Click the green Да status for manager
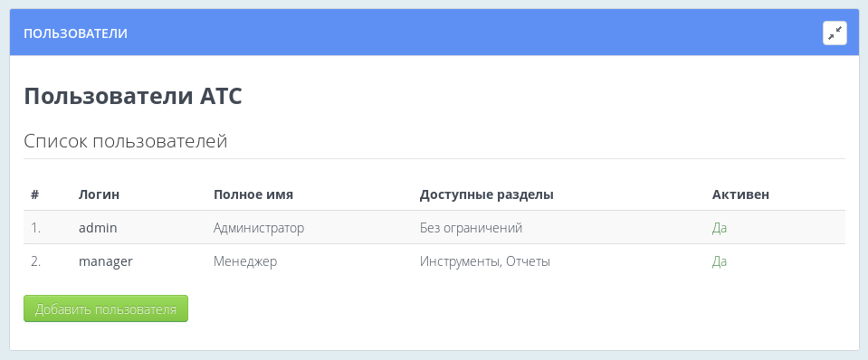Image resolution: width=868 pixels, height=360 pixels. click(719, 261)
